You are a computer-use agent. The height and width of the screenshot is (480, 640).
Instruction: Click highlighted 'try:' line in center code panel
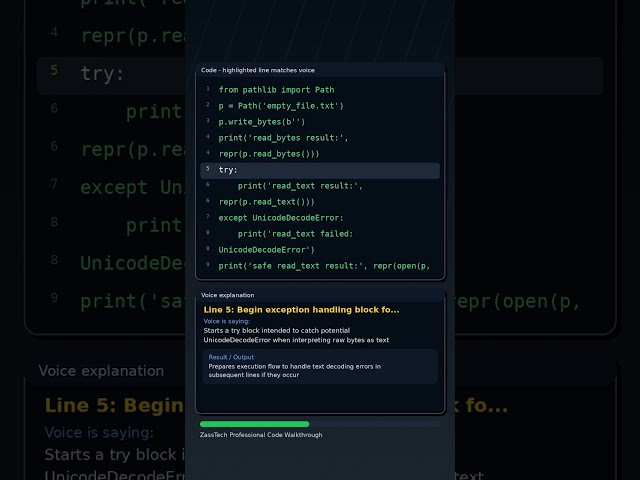(320, 171)
